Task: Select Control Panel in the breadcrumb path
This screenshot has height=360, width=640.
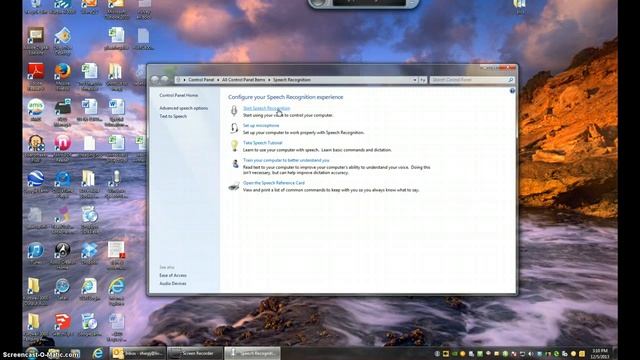Action: (x=201, y=80)
